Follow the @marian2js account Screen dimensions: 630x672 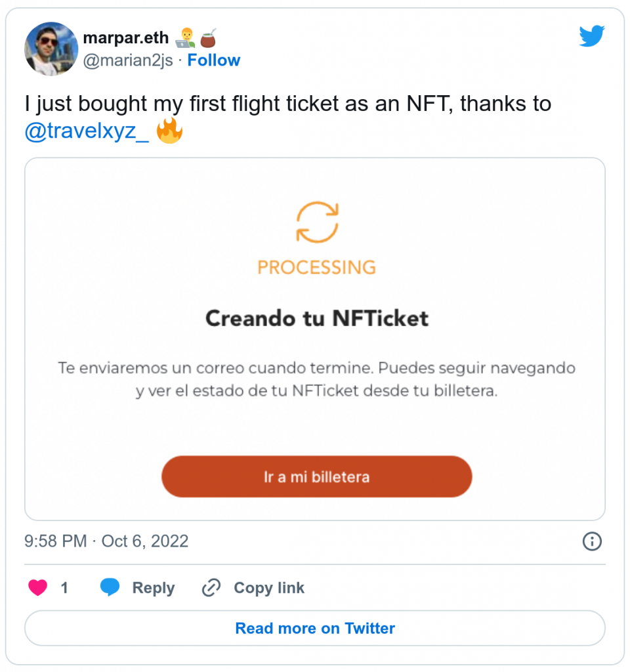(214, 60)
